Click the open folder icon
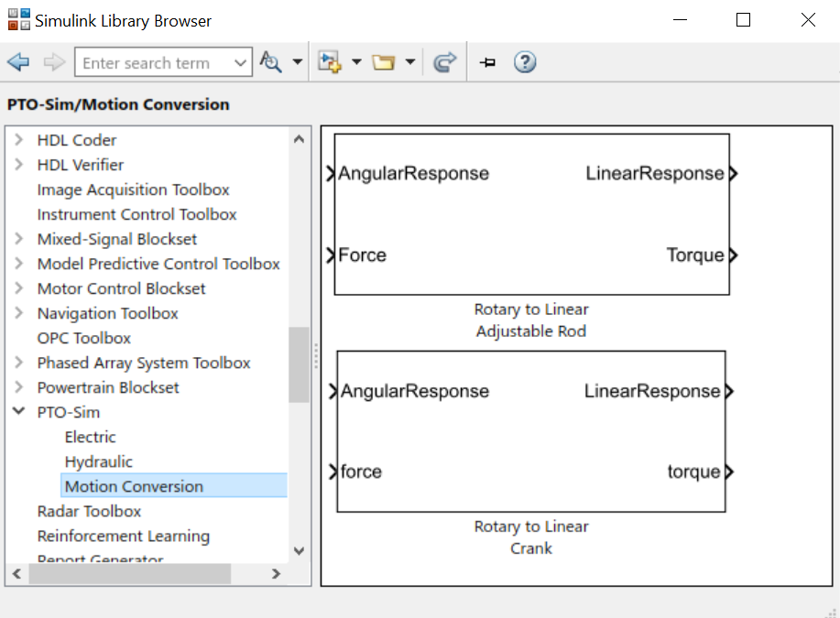 [x=384, y=62]
